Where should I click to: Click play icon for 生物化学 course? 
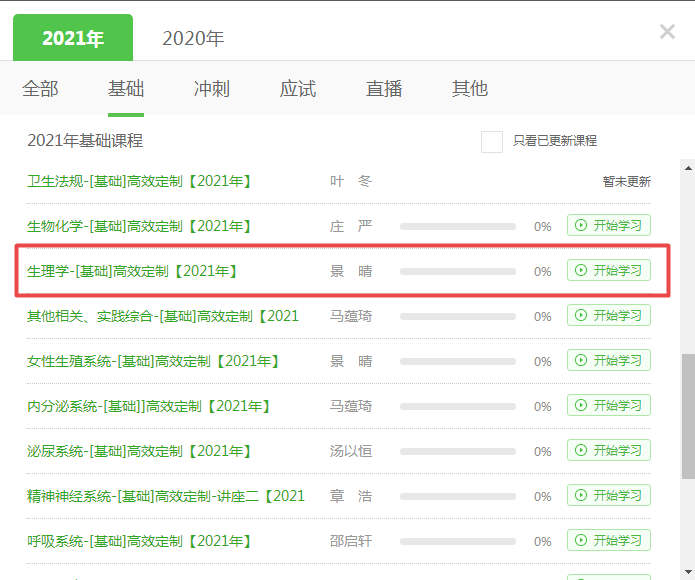(581, 226)
